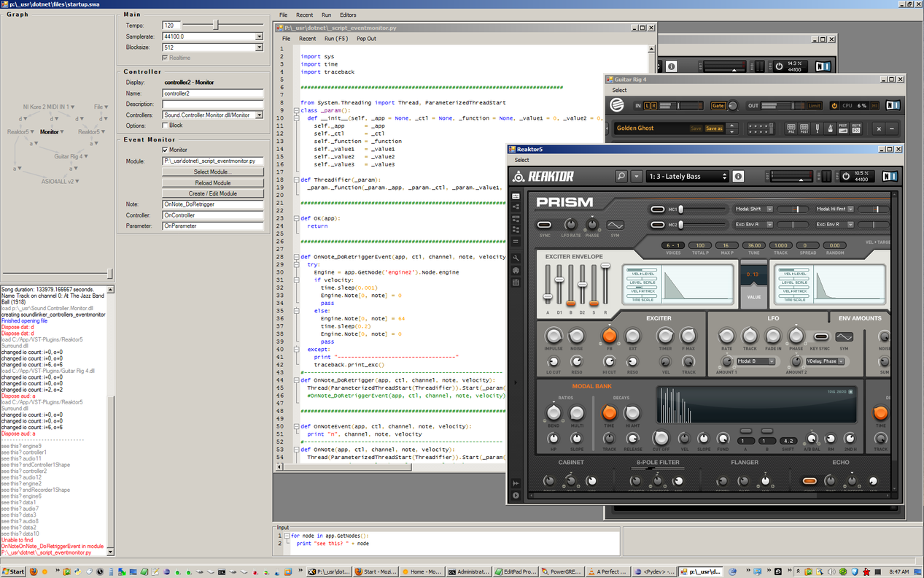Toggle Guitar Rig power icon near CPU
Viewport: 924px width, 578px height.
pos(835,106)
